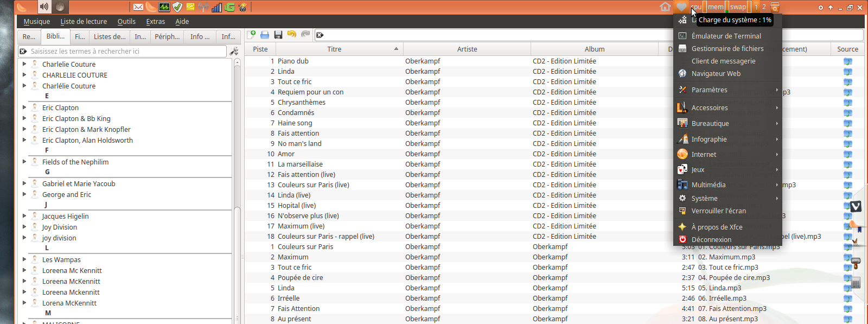The width and height of the screenshot is (868, 324).
Task: Open the Paramètres submenu
Action: [727, 90]
